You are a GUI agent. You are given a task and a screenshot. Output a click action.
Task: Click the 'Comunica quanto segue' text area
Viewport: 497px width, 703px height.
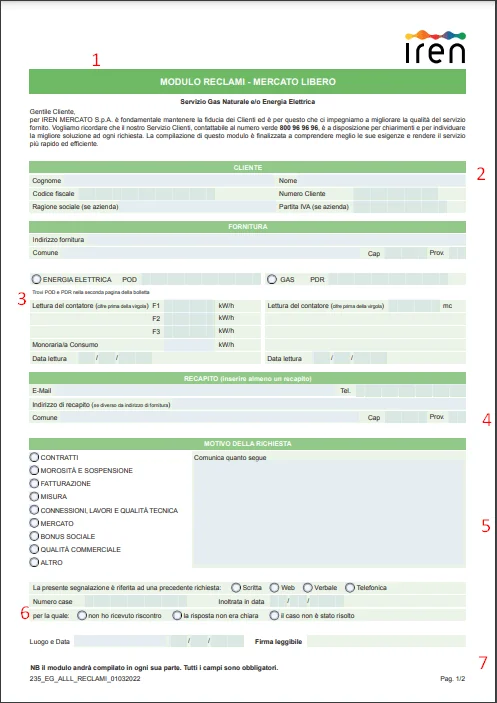point(329,514)
